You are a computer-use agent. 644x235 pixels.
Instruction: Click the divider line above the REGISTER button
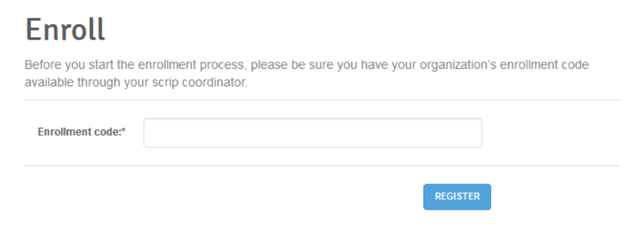pyautogui.click(x=323, y=166)
